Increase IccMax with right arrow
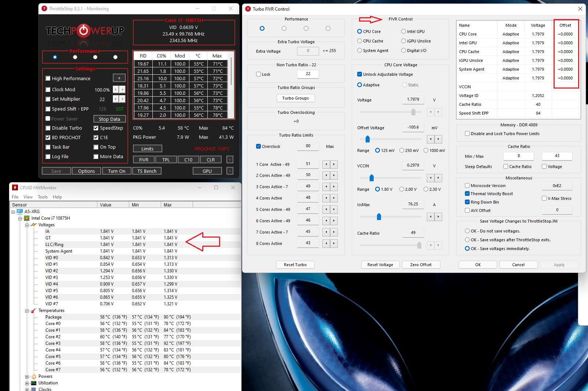The image size is (588, 391). tap(438, 217)
